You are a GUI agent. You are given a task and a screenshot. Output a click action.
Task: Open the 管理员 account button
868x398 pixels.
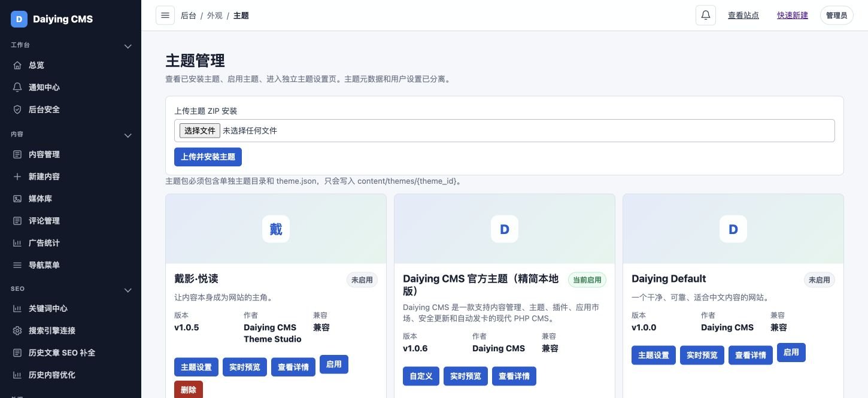(x=836, y=16)
